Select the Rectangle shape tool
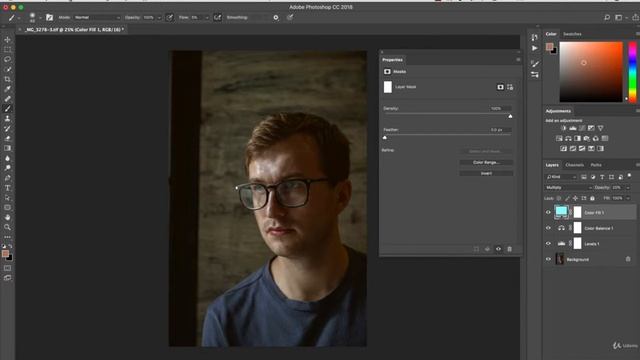This screenshot has width=640, height=360. pos(7,207)
